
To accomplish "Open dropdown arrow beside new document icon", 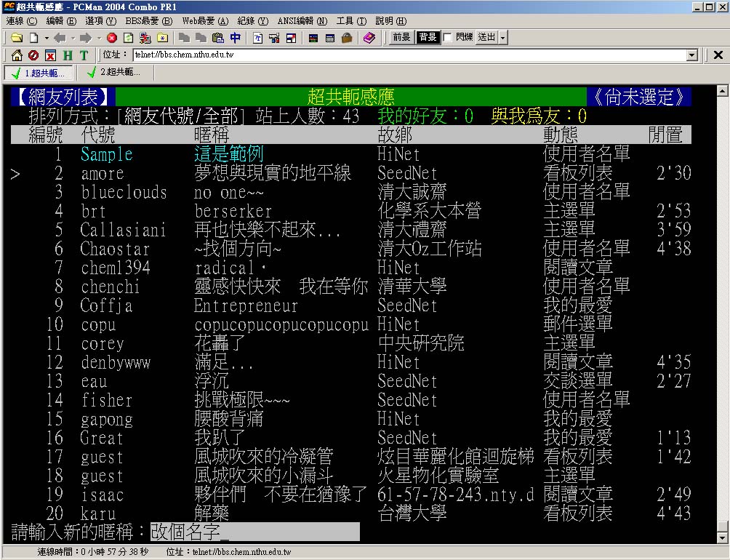I will [47, 38].
